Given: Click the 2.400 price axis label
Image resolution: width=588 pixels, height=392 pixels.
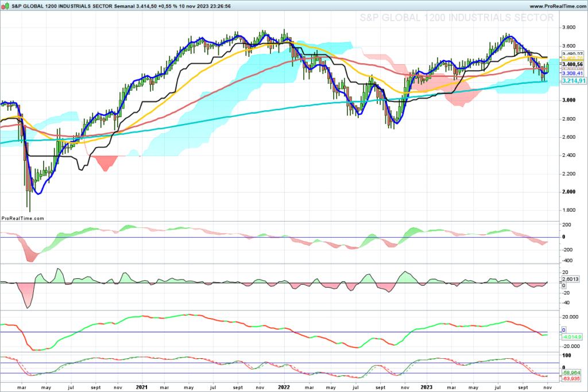Looking at the screenshot, I should 569,155.
